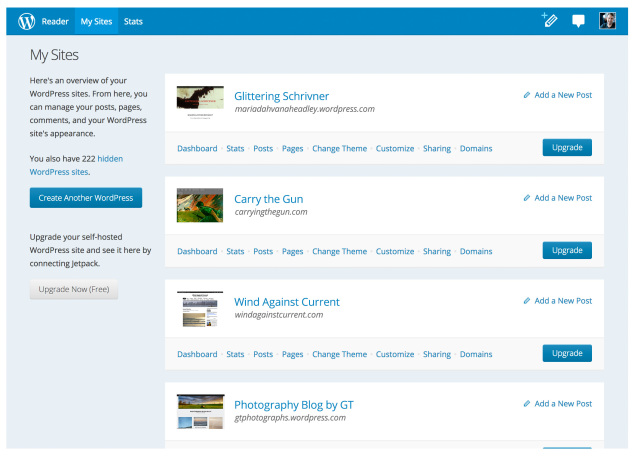Screen dimensions: 635x457
Task: Switch to the My Sites tab
Action: [x=96, y=21]
